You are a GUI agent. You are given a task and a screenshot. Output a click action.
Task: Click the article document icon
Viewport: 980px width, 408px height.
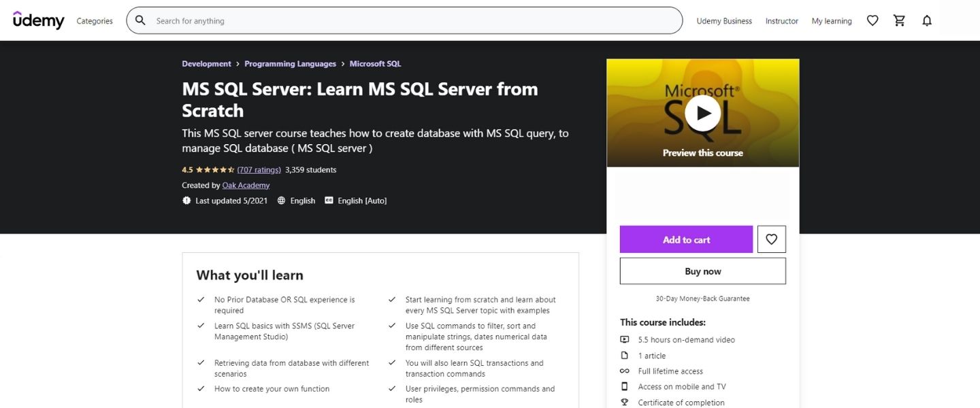tap(625, 356)
